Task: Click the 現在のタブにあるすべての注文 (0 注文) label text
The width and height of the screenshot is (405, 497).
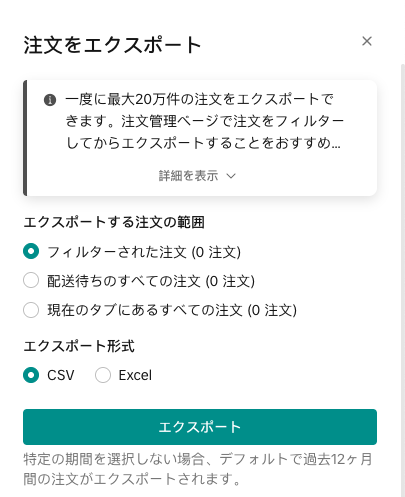Action: (x=172, y=310)
